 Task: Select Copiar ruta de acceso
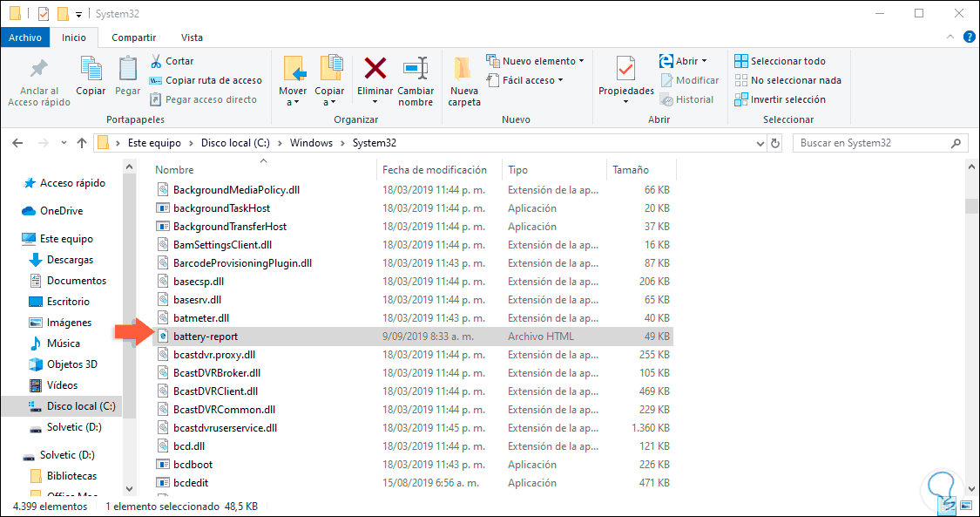click(x=206, y=80)
